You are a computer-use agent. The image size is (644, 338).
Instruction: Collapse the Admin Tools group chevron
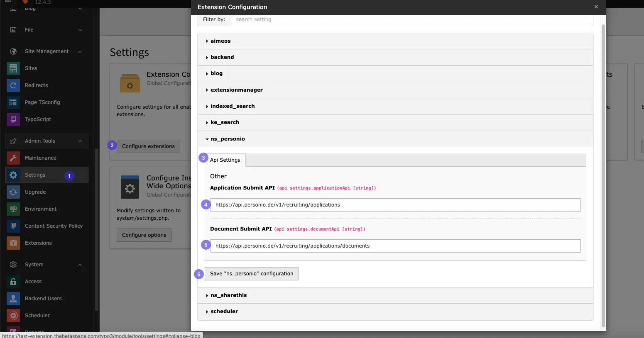(x=80, y=141)
